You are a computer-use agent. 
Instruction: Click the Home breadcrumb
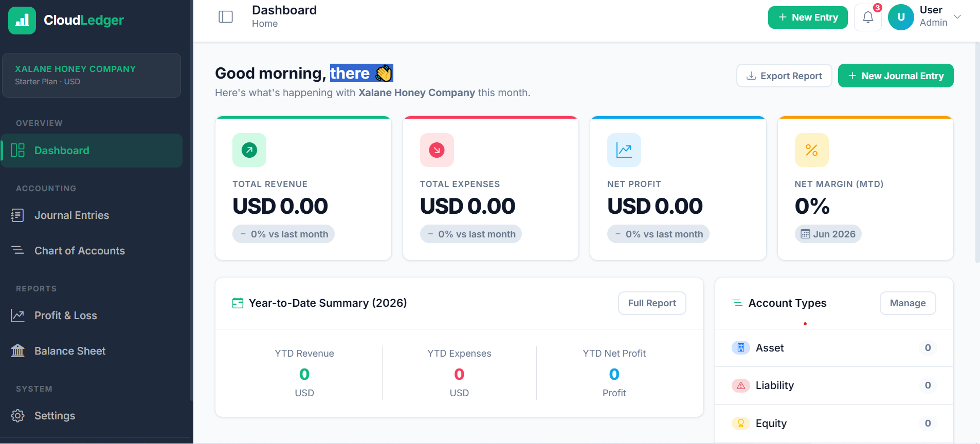(265, 24)
